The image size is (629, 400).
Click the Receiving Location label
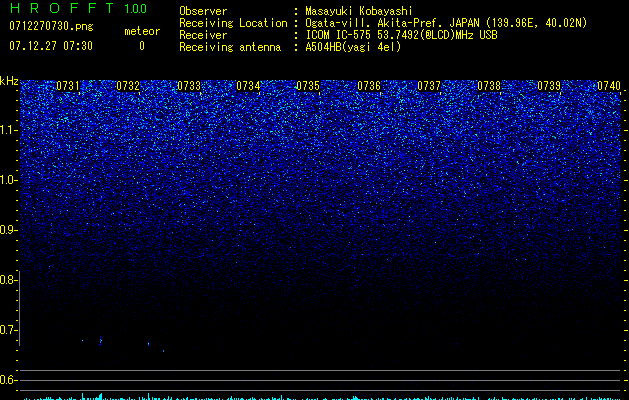tap(233, 23)
